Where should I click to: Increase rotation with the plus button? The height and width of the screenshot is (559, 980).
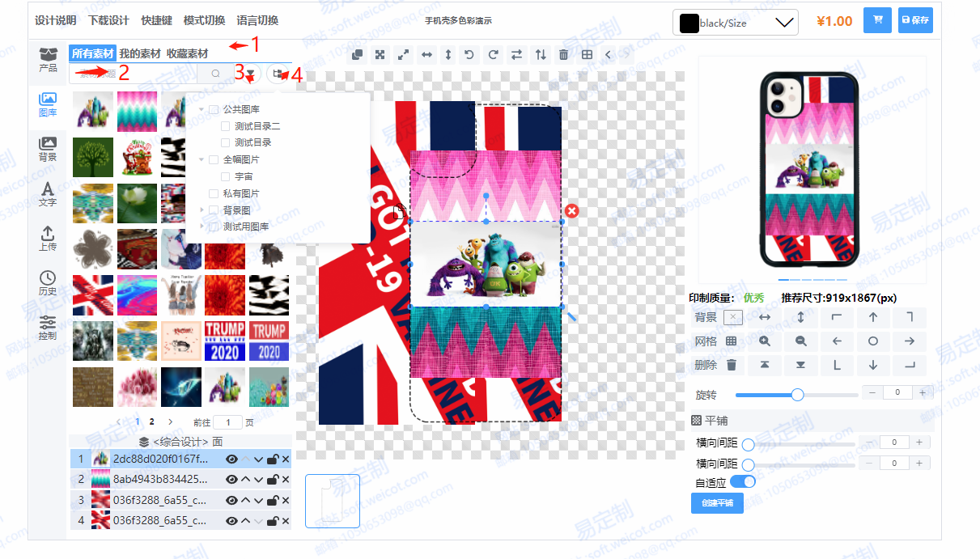pyautogui.click(x=922, y=392)
